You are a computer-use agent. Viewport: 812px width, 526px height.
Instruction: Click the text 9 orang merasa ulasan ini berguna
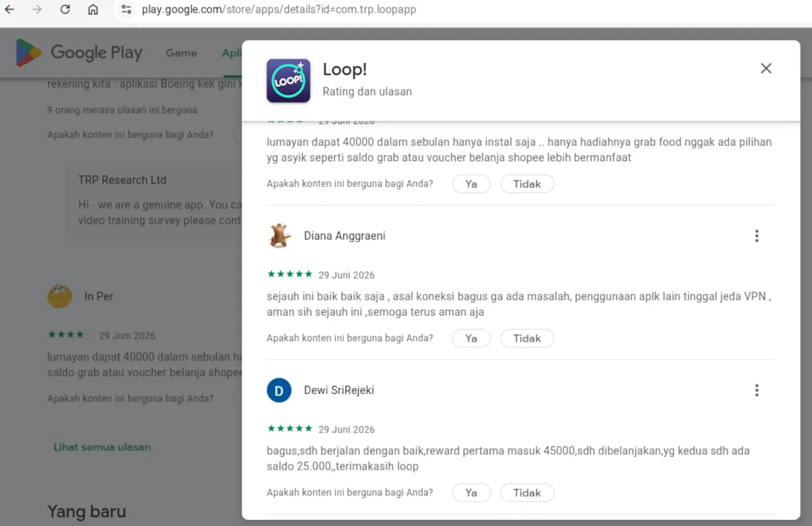click(x=122, y=110)
